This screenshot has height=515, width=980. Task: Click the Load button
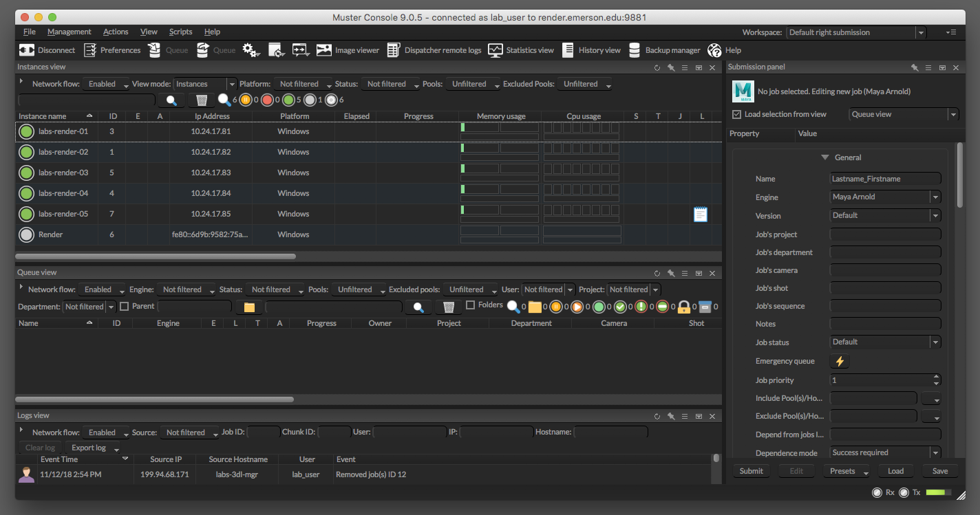[895, 471]
